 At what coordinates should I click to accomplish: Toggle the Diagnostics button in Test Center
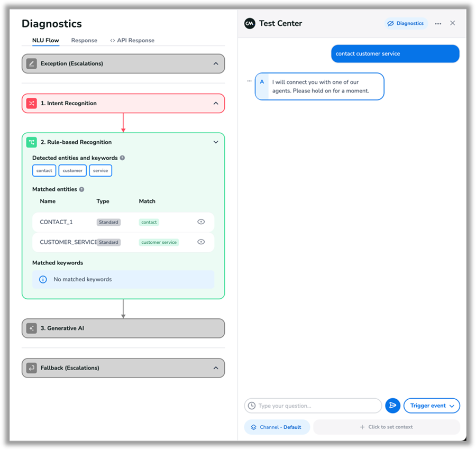coord(406,23)
